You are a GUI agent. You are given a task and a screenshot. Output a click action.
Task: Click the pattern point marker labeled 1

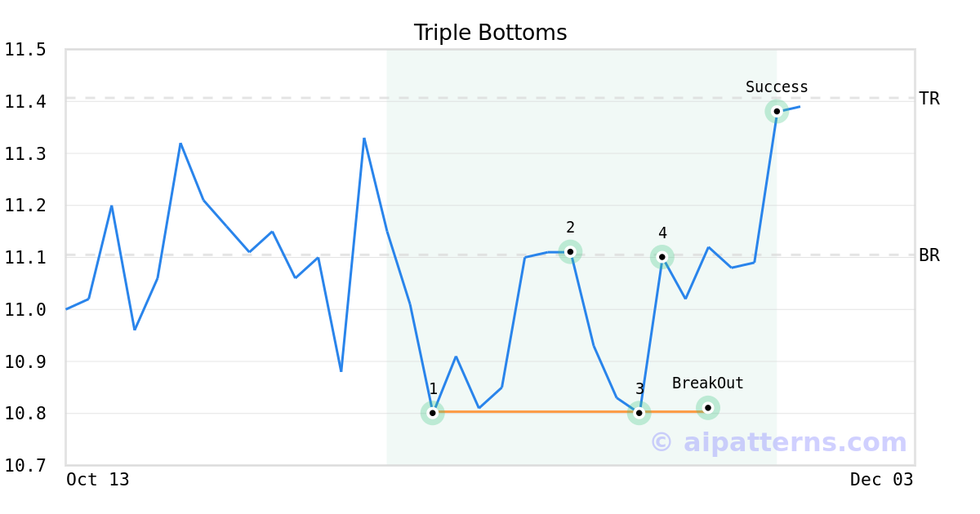point(433,413)
